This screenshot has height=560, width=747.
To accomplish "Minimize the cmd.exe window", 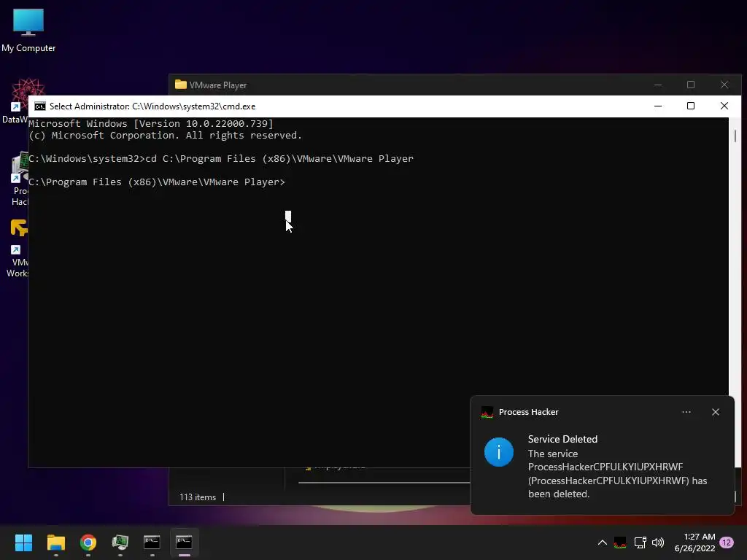I will click(x=658, y=106).
